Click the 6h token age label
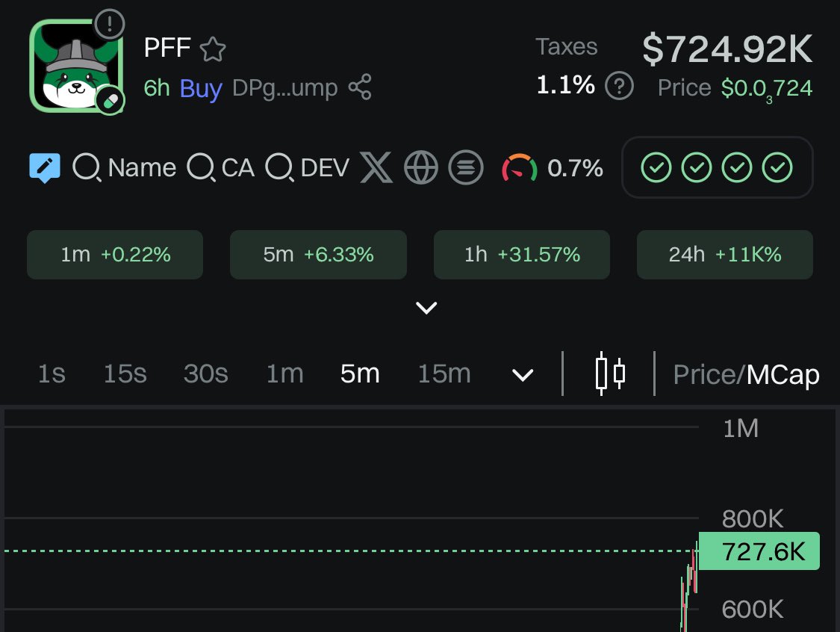Viewport: 840px width, 632px height. [157, 88]
